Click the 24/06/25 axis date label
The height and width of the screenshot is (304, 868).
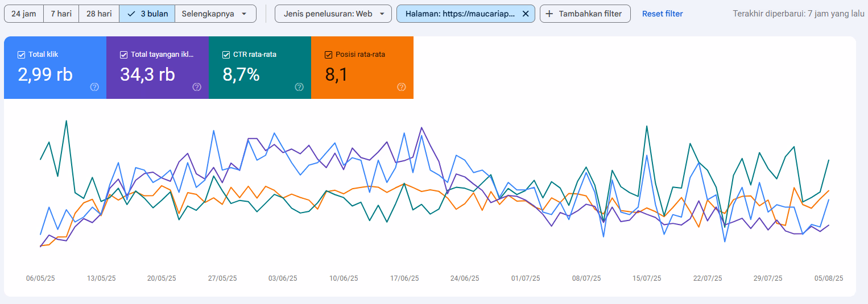(465, 278)
